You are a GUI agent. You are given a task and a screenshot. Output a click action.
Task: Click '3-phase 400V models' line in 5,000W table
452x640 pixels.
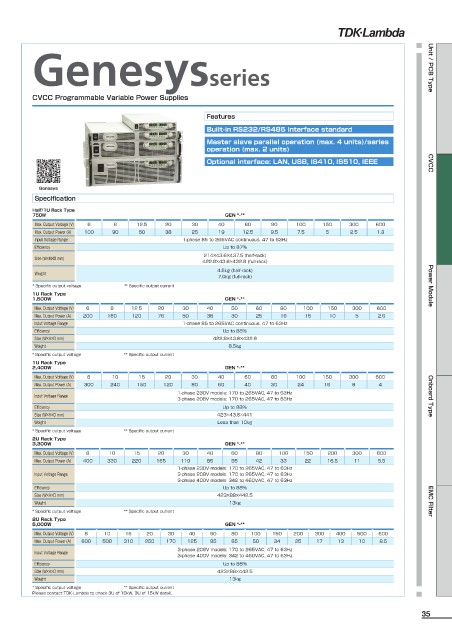tap(235, 556)
